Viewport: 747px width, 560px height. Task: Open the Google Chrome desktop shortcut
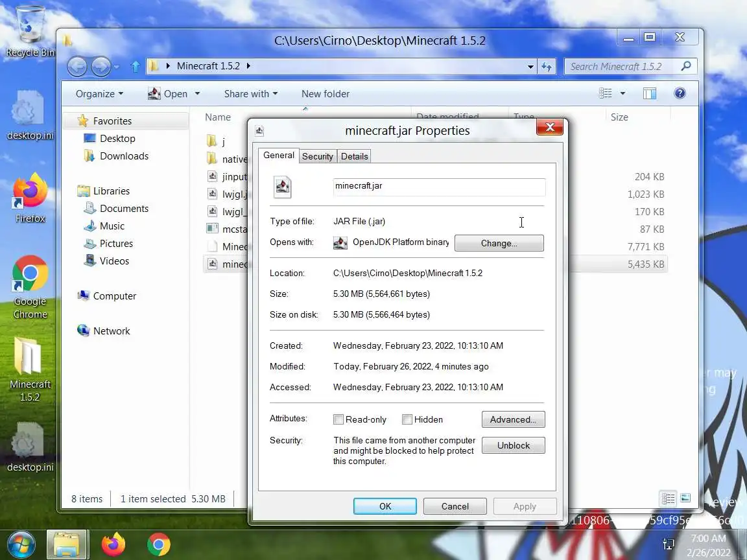tap(30, 286)
